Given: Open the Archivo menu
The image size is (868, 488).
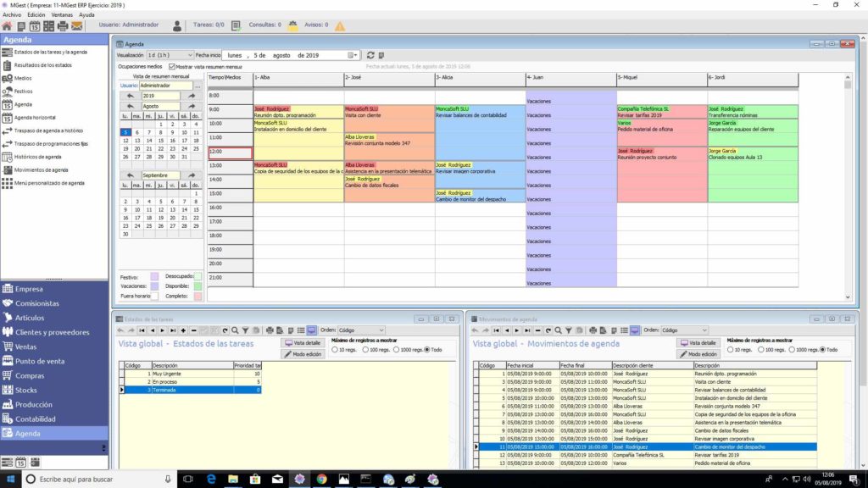Looking at the screenshot, I should point(12,15).
